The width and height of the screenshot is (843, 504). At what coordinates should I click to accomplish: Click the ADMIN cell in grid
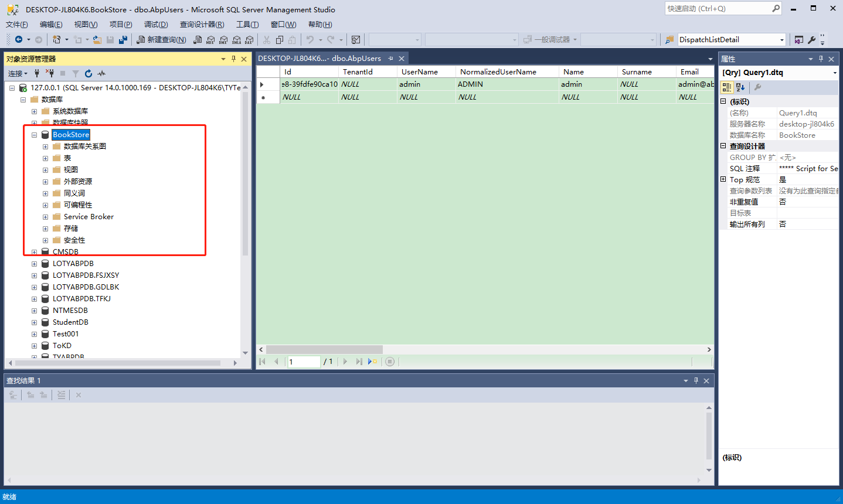tap(507, 84)
